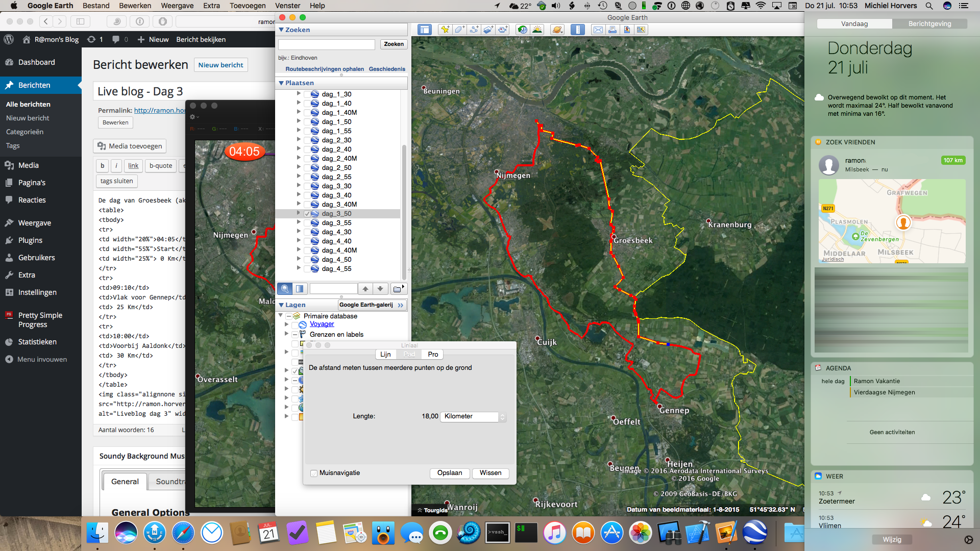Viewport: 980px width, 551px height.
Task: Uncheck the dag_3_50 place checkbox
Action: [x=307, y=214]
